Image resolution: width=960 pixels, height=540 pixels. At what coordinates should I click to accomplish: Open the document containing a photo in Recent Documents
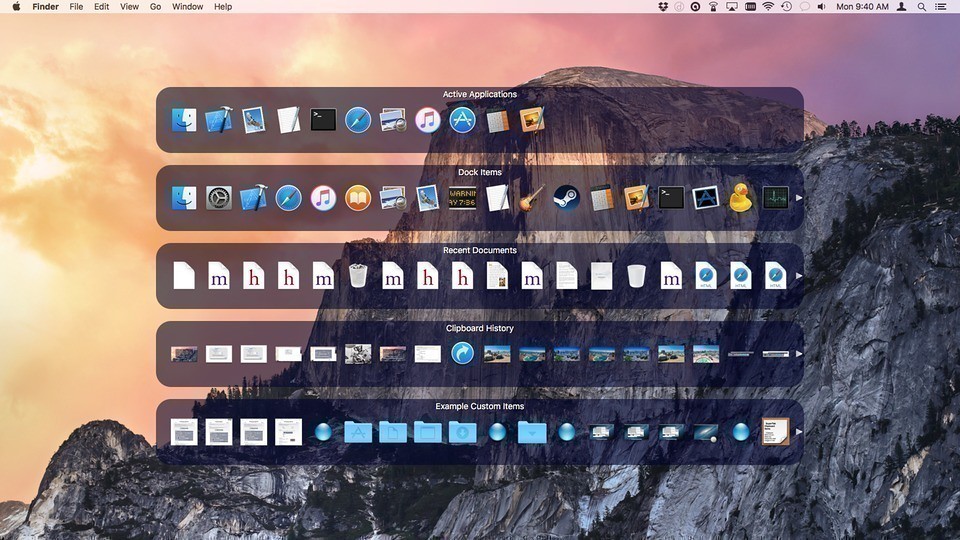497,276
